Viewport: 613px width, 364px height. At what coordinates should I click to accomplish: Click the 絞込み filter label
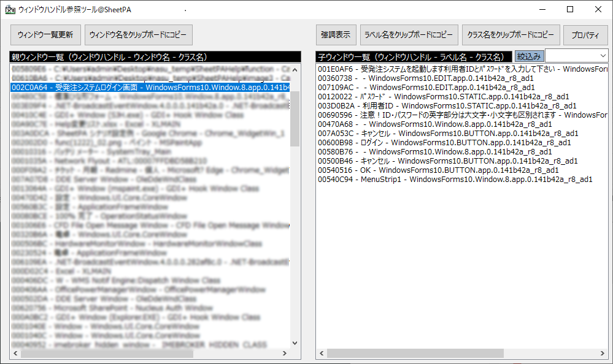(x=529, y=56)
